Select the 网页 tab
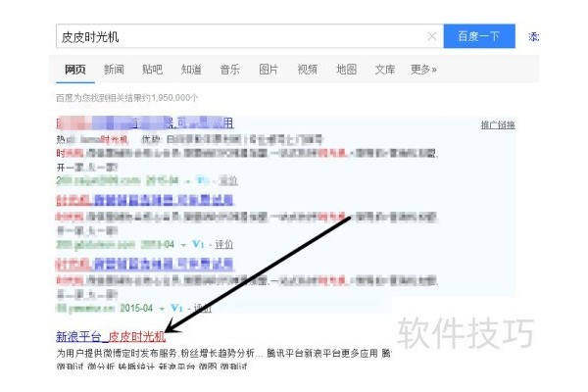The width and height of the screenshot is (588, 392). click(75, 70)
